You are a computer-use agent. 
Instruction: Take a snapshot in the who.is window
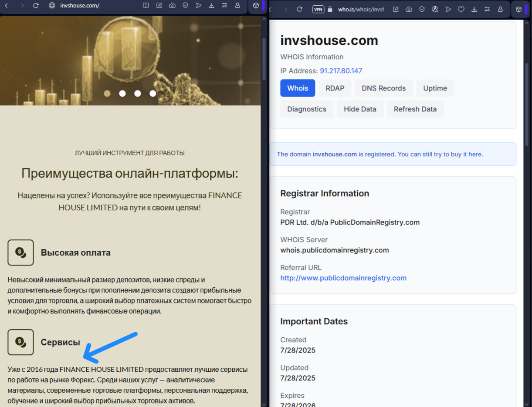click(x=409, y=9)
